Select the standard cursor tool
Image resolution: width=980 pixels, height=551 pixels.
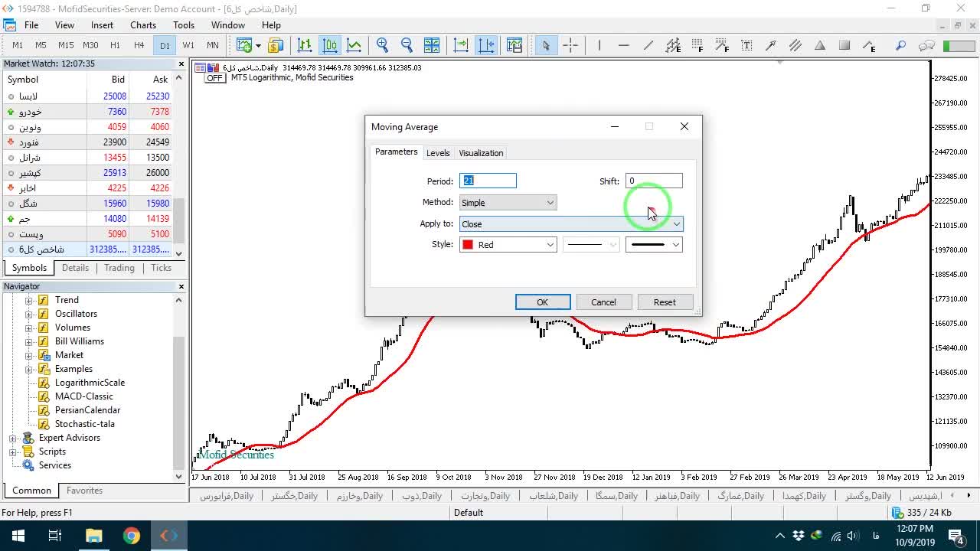[x=546, y=45]
